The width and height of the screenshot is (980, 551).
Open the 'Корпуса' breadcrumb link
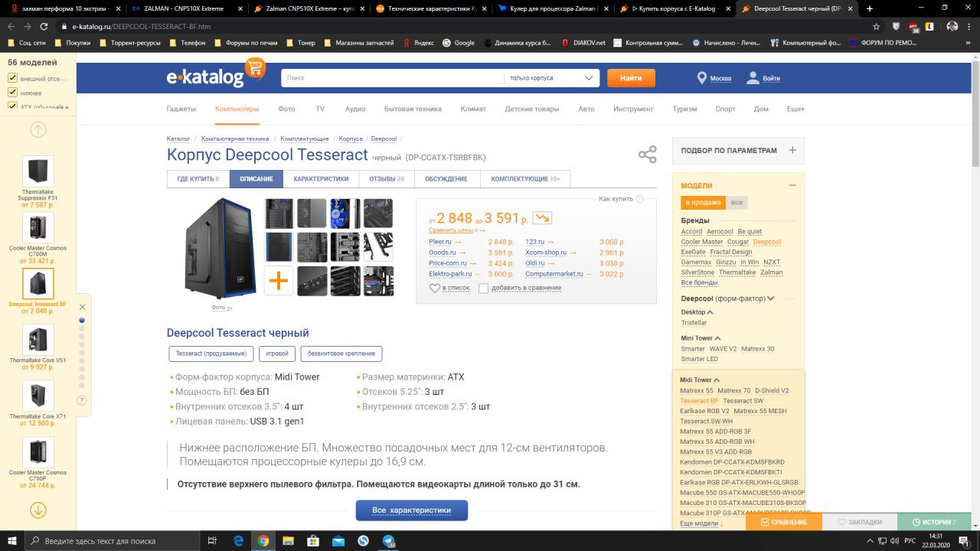pyautogui.click(x=351, y=139)
